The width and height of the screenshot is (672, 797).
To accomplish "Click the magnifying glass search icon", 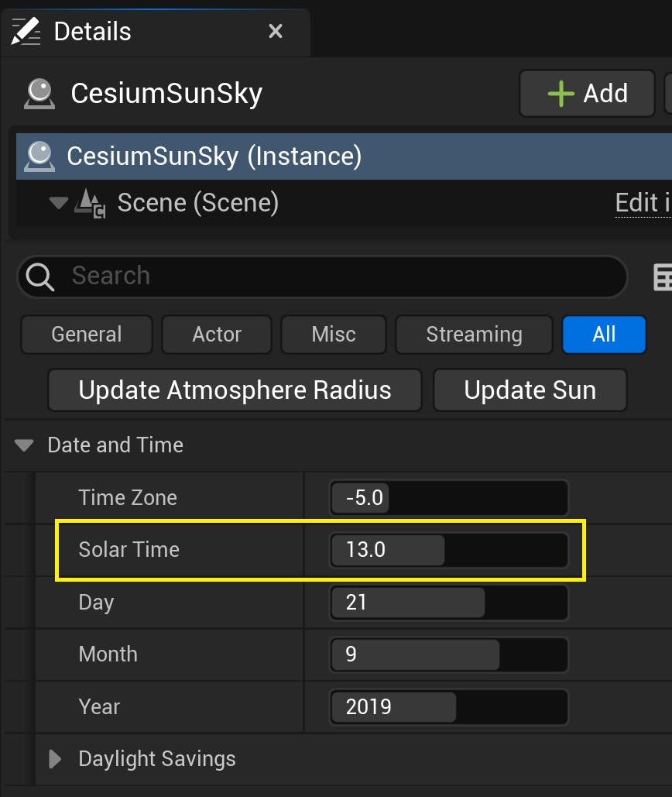I will (39, 277).
